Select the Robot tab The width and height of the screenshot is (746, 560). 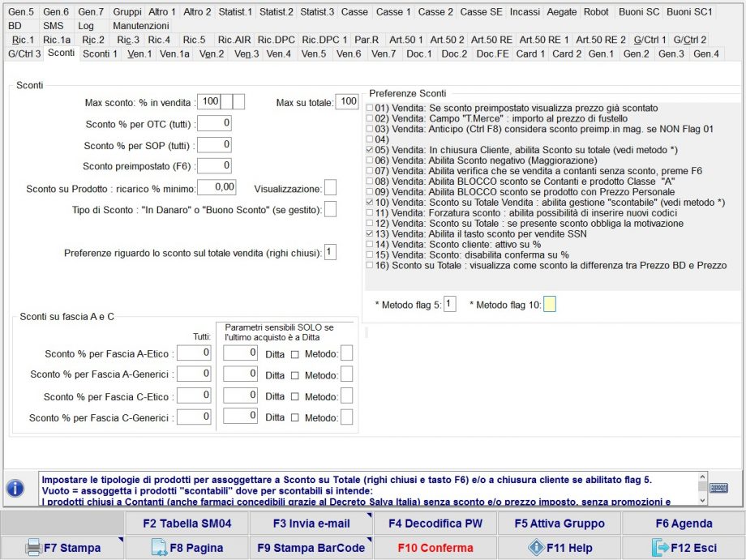tap(598, 11)
